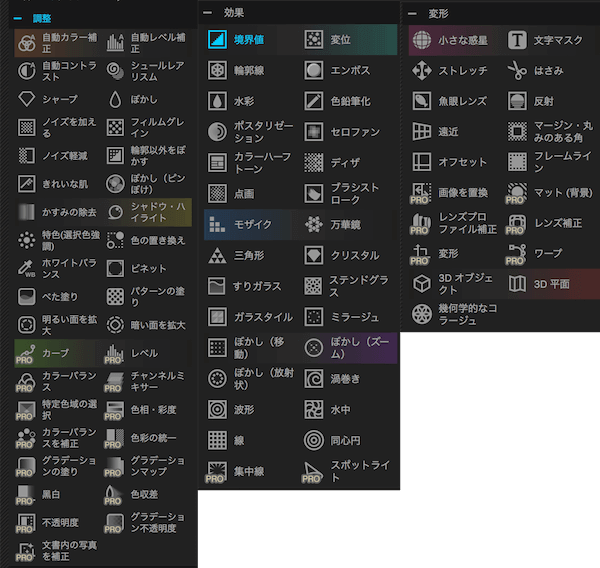This screenshot has height=568, width=600.
Task: Choose the 3D 平面 menu entry
Action: pyautogui.click(x=551, y=284)
